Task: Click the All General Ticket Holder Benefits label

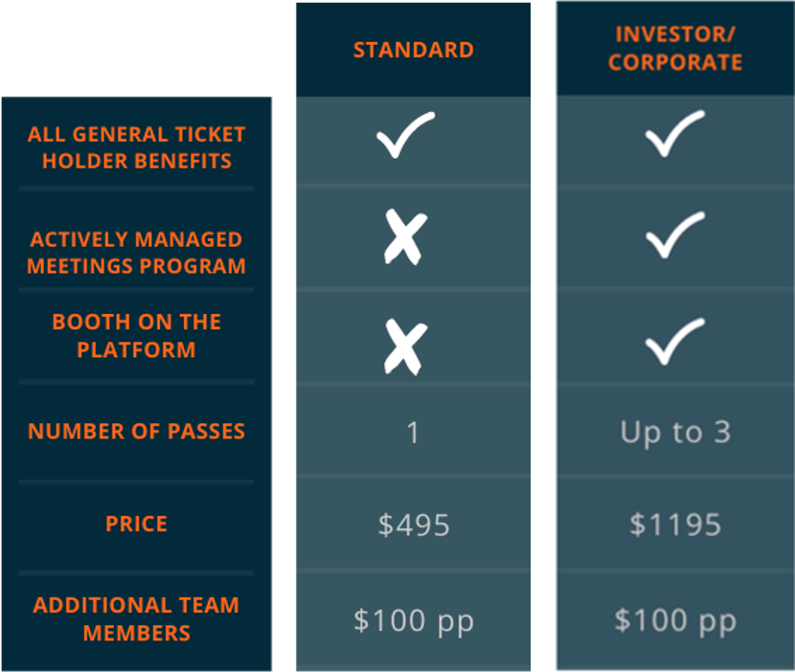Action: pos(136,147)
